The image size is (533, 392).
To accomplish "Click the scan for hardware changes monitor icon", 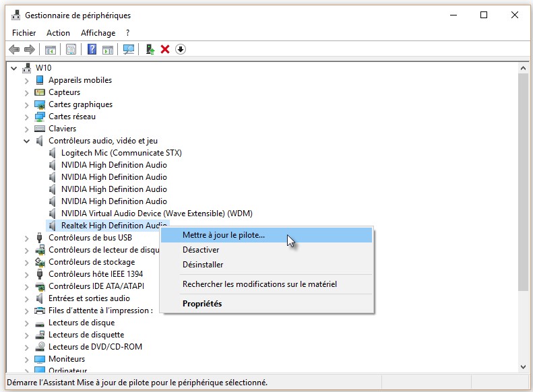I will (x=128, y=49).
